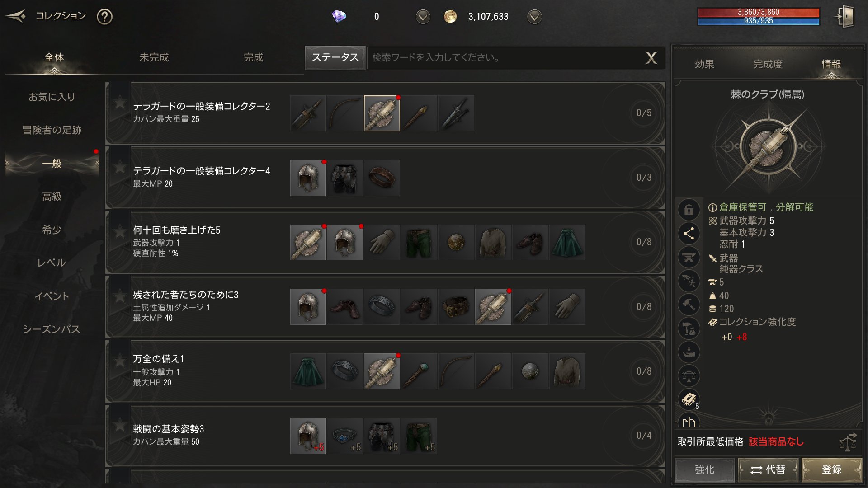Click the anvil crafting icon
868x488 pixels.
click(689, 257)
